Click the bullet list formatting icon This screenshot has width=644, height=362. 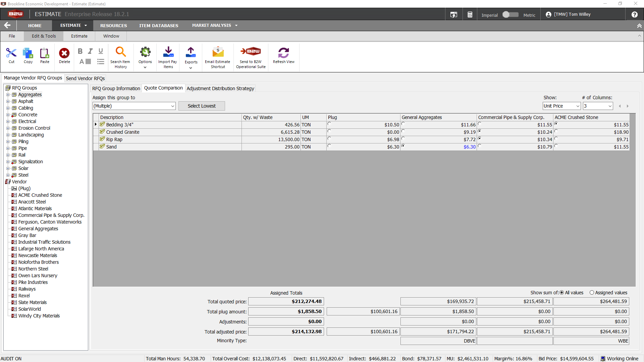tap(101, 61)
